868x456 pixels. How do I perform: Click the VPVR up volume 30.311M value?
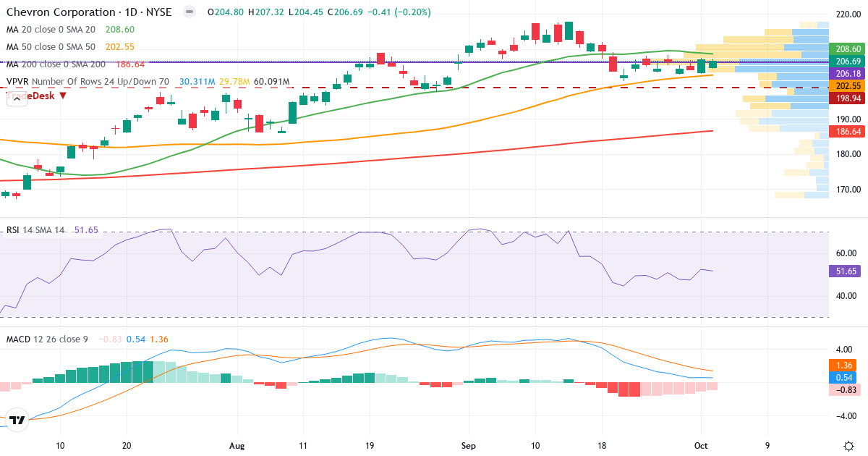(197, 82)
